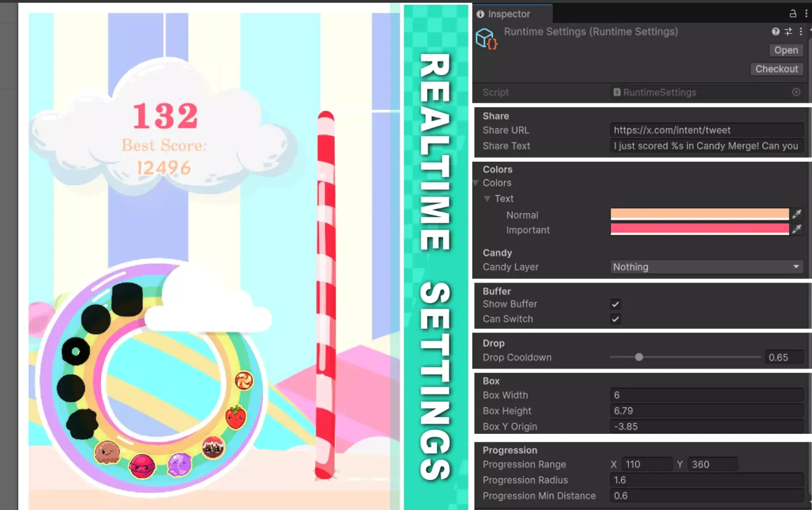The width and height of the screenshot is (812, 510).
Task: Click the "Candy Layer" label
Action: click(x=510, y=267)
